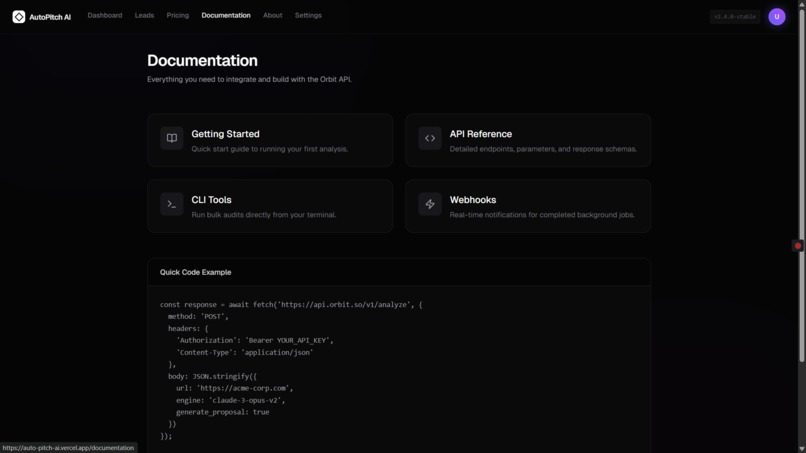Viewport: 806px width, 453px height.
Task: Go to the Leads page
Action: point(144,15)
